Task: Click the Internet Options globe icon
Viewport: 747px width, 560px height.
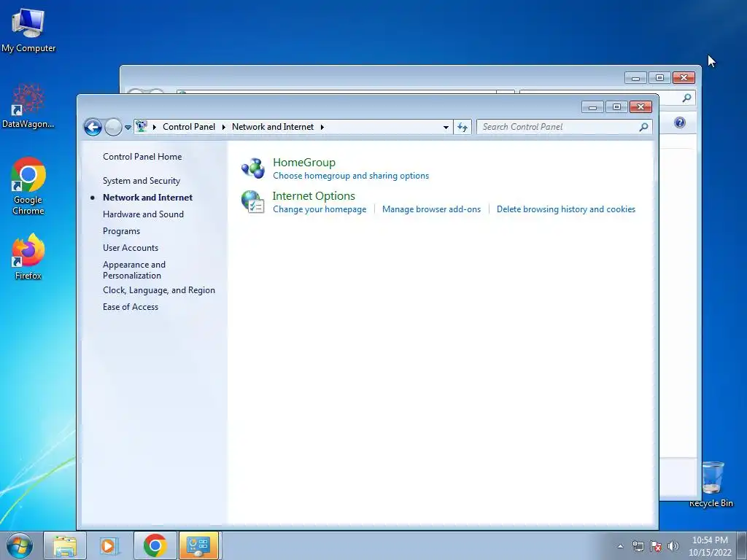Action: click(x=253, y=201)
